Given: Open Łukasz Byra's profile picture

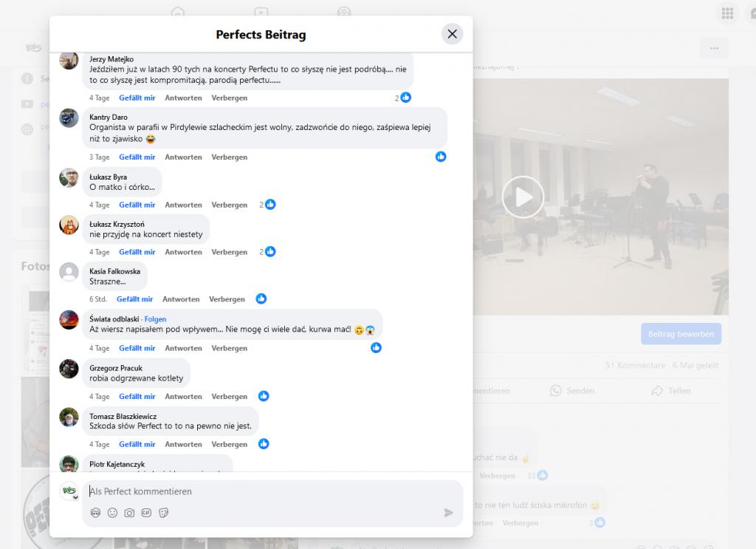Looking at the screenshot, I should [x=69, y=177].
